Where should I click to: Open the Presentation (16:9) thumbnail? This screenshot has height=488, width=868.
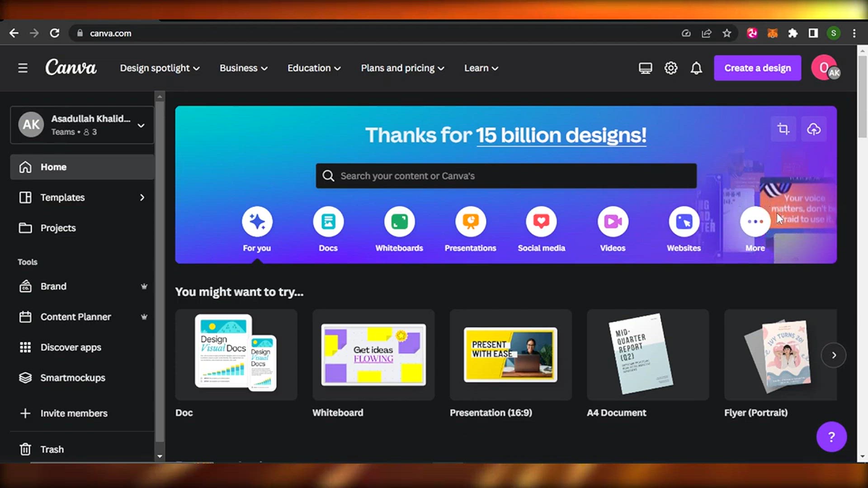510,355
